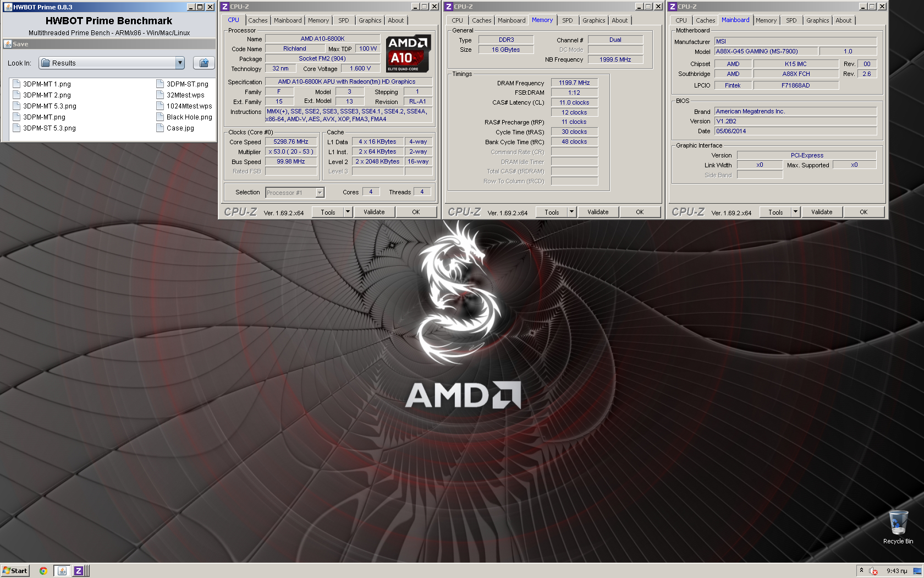The image size is (924, 578).
Task: Click Tools button in first CPU-Z window
Action: [x=328, y=212]
